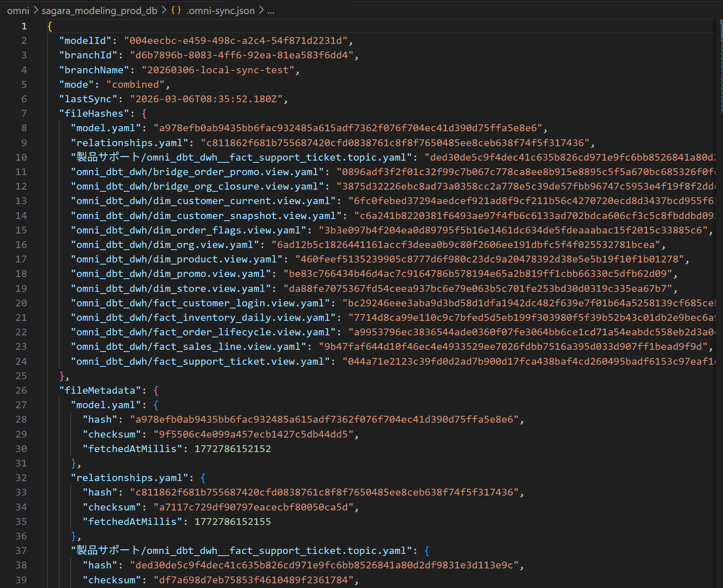Screen dimensions: 723x588
Task: Click the hash value for dim_promo.view.yaml
Action: pyautogui.click(x=478, y=274)
